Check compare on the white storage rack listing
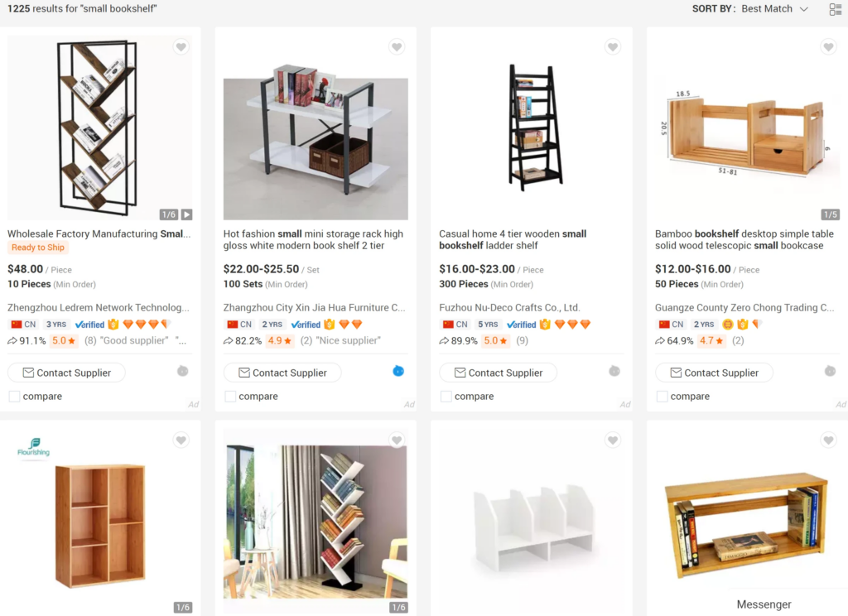Screen dimensions: 848x616 click(229, 397)
